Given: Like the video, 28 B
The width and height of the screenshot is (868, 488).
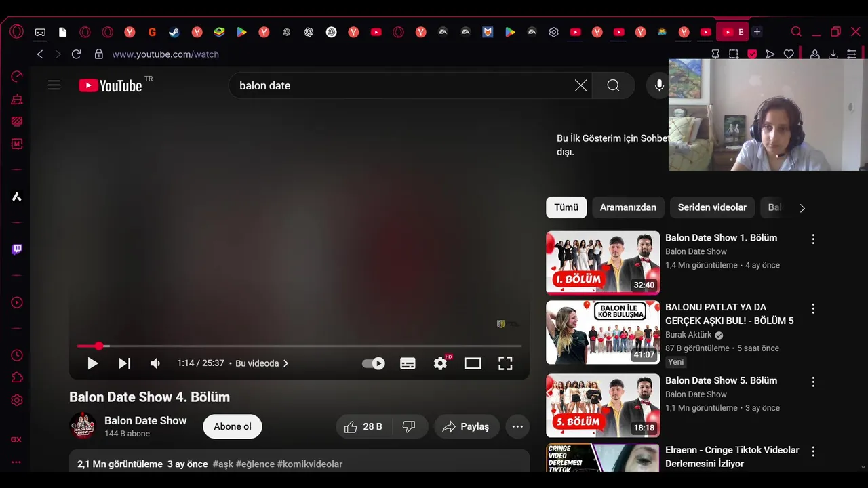Looking at the screenshot, I should tap(363, 426).
